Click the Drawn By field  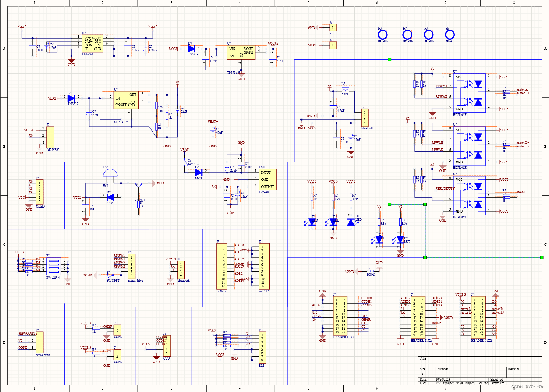click(497, 383)
